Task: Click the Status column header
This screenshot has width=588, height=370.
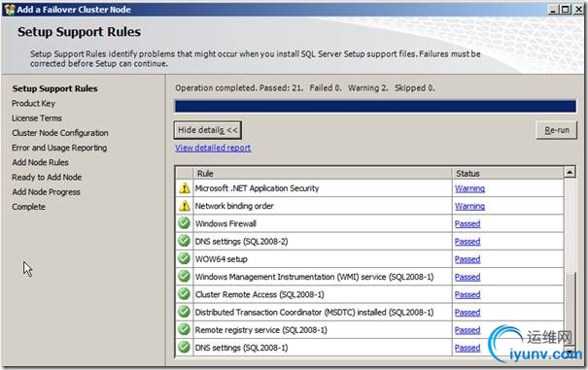Action: pos(507,173)
